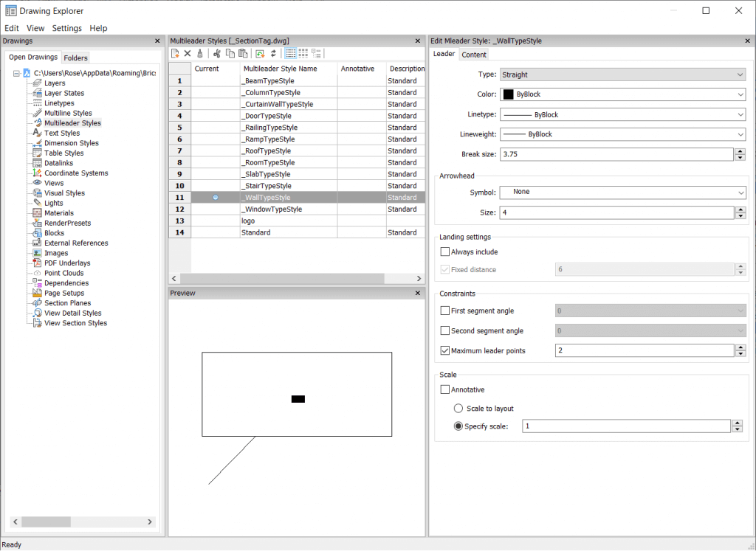This screenshot has width=756, height=551.
Task: Open Multiline Styles node
Action: click(68, 113)
